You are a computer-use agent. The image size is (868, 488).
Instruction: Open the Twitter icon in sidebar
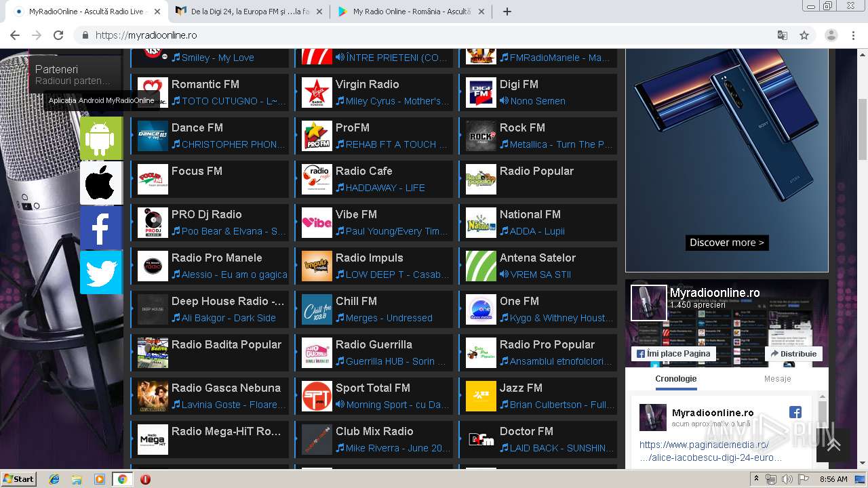[x=101, y=272]
